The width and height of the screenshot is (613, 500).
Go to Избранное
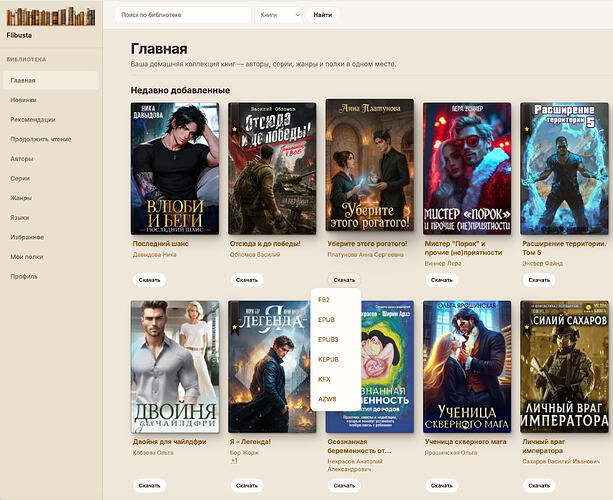[51, 237]
